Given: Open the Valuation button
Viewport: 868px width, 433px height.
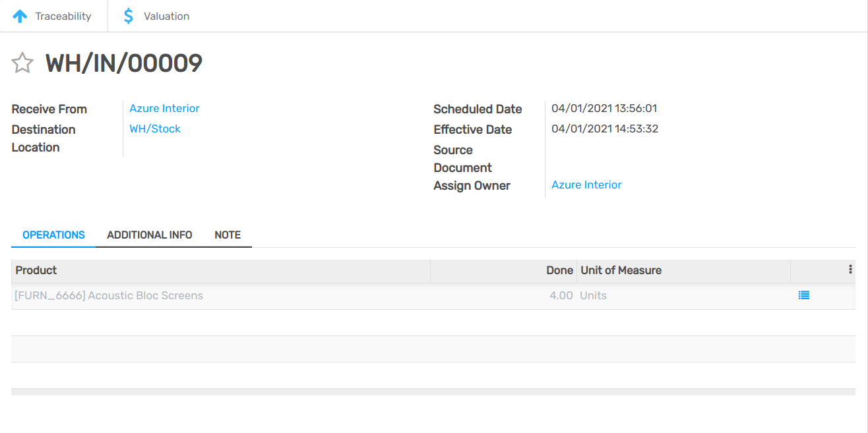Looking at the screenshot, I should click(157, 16).
